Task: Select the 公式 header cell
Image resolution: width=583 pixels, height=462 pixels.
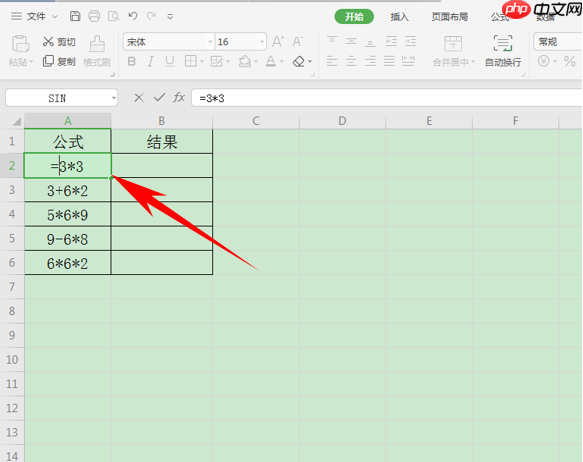Action: [68, 142]
